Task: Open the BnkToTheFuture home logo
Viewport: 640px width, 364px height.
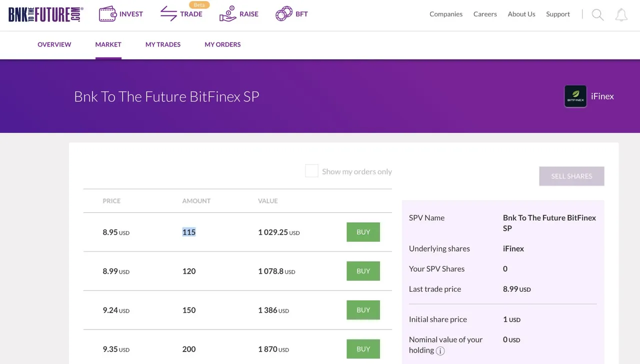Action: tap(45, 14)
